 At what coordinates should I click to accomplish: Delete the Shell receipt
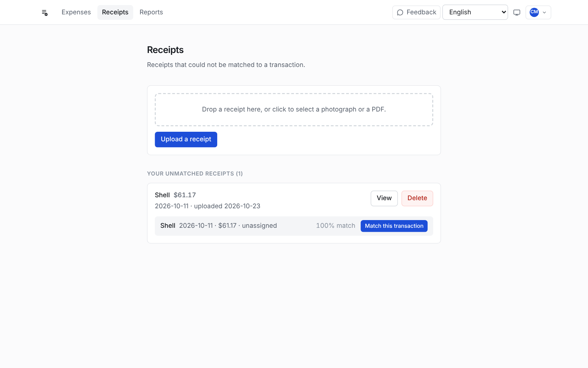[417, 198]
